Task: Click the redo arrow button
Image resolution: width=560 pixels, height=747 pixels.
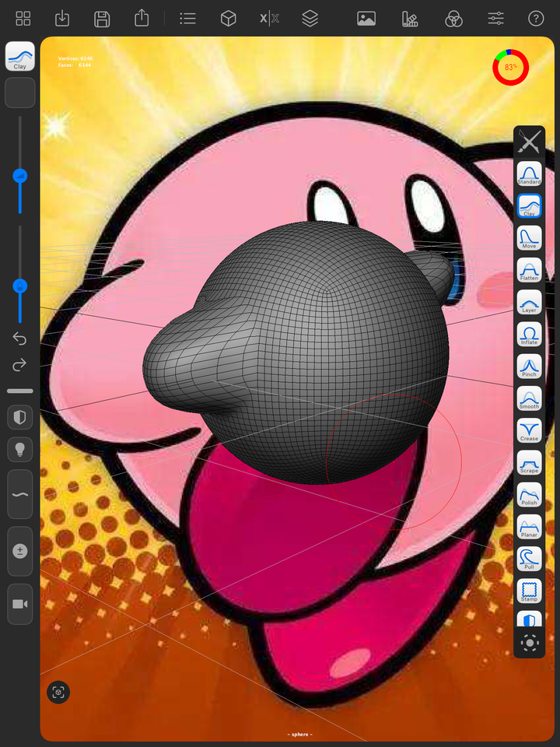Action: click(x=19, y=365)
